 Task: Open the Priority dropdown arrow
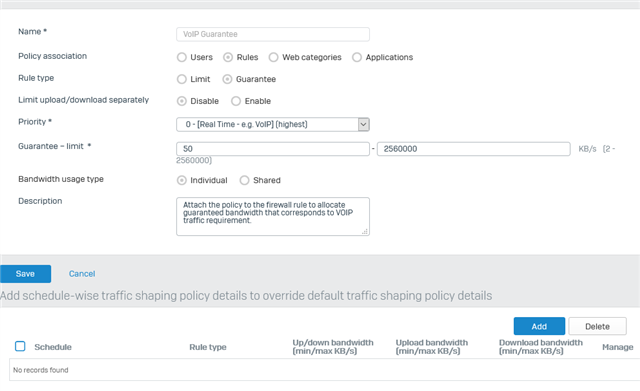pyautogui.click(x=363, y=124)
